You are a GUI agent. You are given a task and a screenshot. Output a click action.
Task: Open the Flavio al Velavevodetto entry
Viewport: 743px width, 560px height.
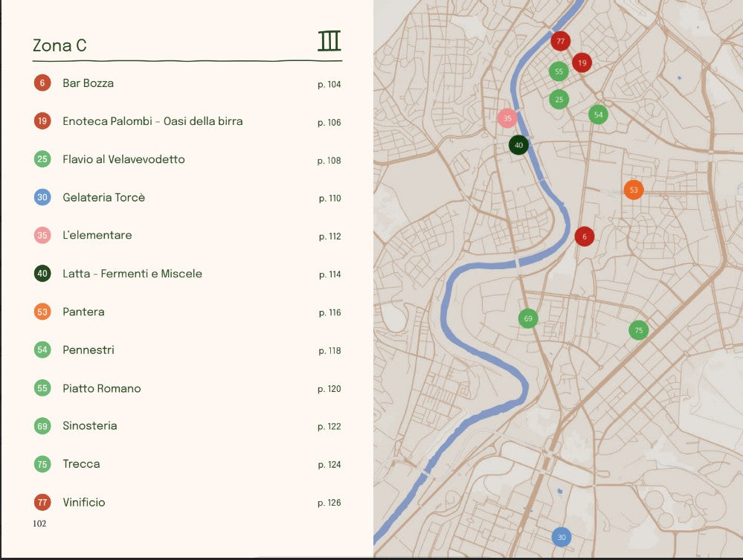124,159
